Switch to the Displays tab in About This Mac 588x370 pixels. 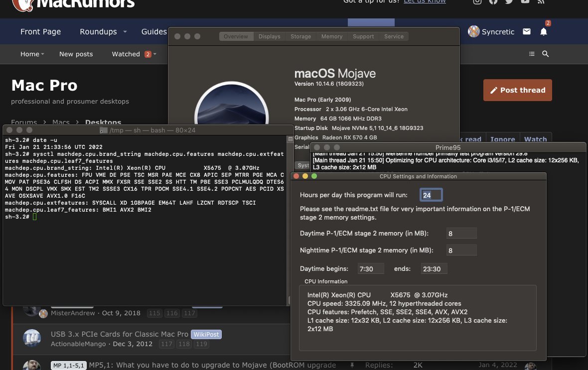(x=269, y=36)
